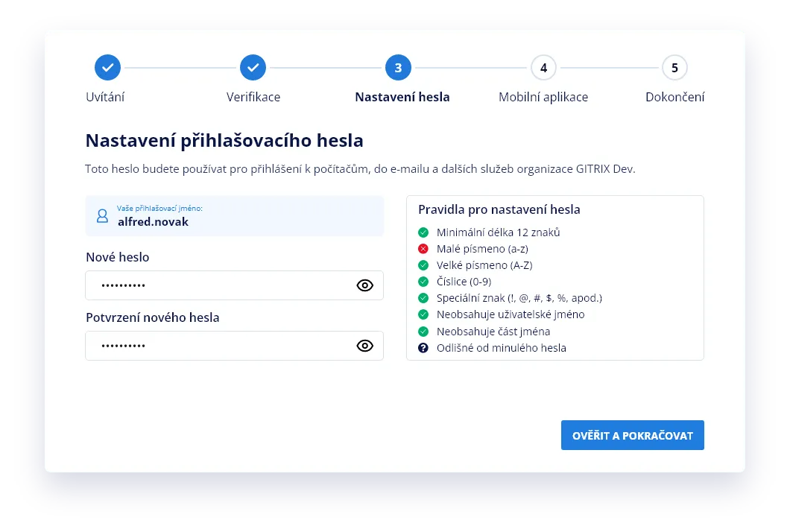Click green check icon for Neobsahuje uživatelské jméno
The image size is (790, 532).
point(423,315)
